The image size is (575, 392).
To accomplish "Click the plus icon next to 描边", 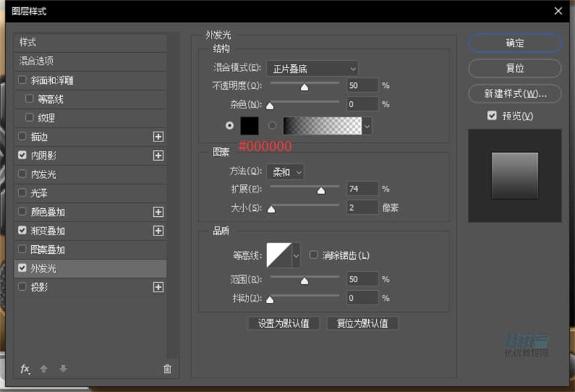I will coord(159,137).
